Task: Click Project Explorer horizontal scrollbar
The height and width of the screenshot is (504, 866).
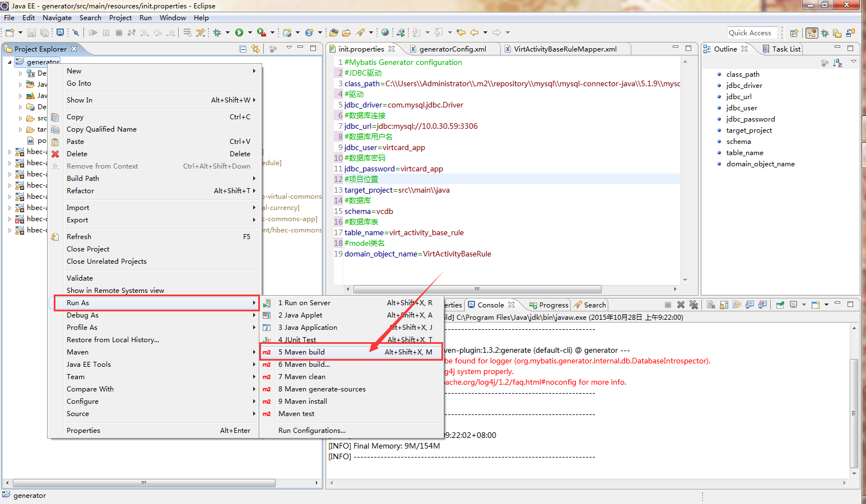Action: tap(144, 483)
